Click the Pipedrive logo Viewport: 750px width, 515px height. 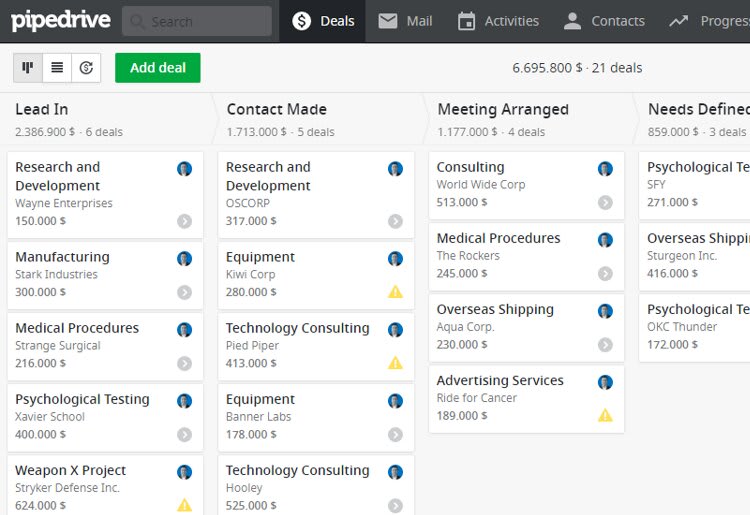pyautogui.click(x=61, y=21)
